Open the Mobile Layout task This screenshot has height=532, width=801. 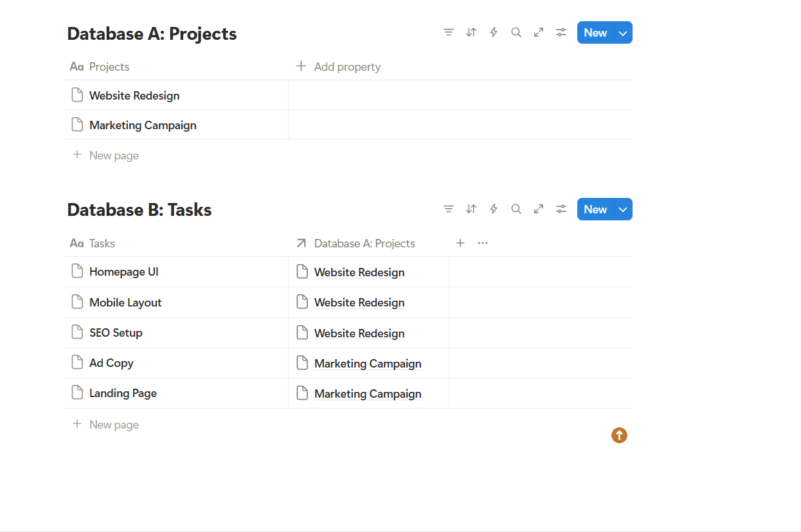point(125,303)
